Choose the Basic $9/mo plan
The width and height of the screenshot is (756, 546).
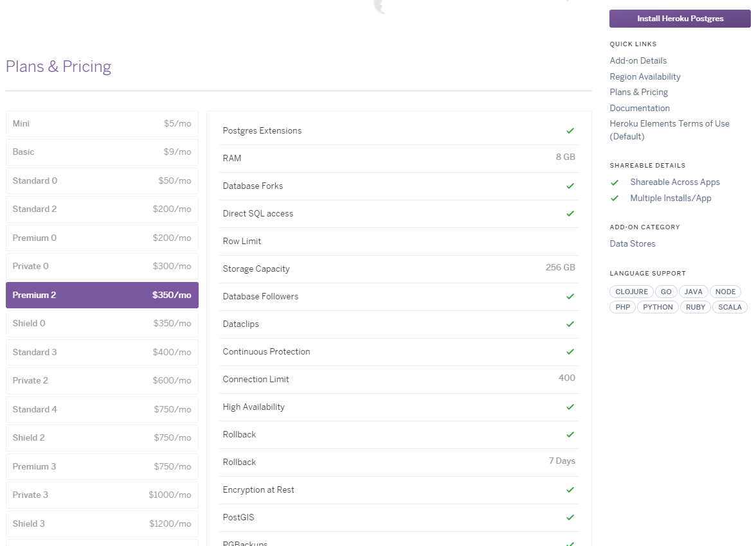[102, 152]
